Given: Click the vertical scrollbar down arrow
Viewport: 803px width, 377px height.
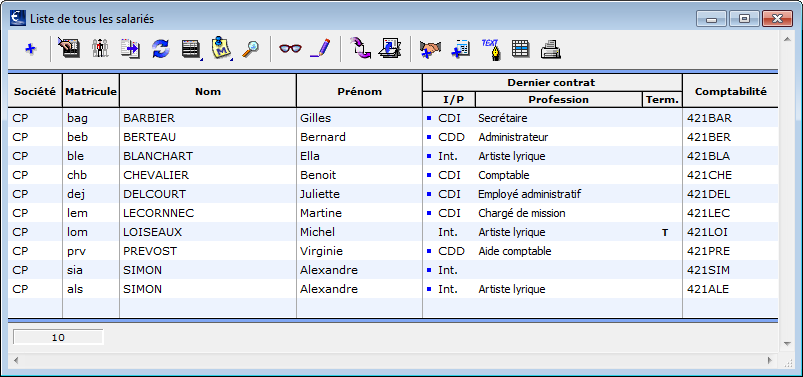Looking at the screenshot, I should click(788, 344).
